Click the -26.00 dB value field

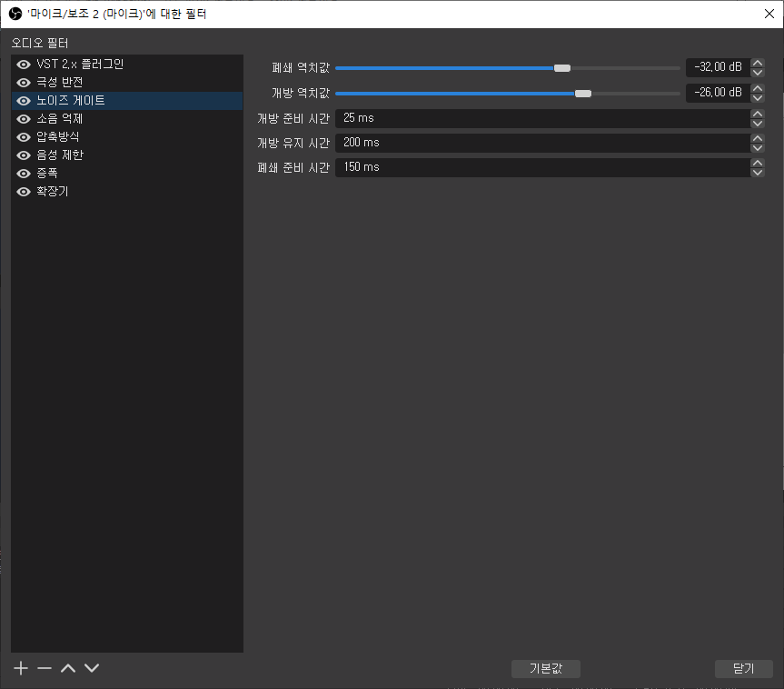point(718,93)
